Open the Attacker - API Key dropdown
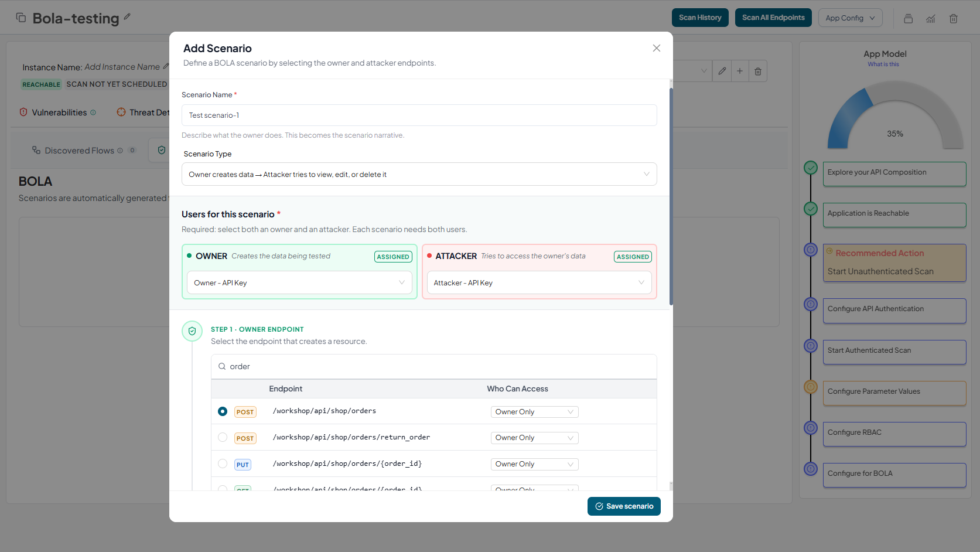Image resolution: width=980 pixels, height=552 pixels. [x=539, y=282]
